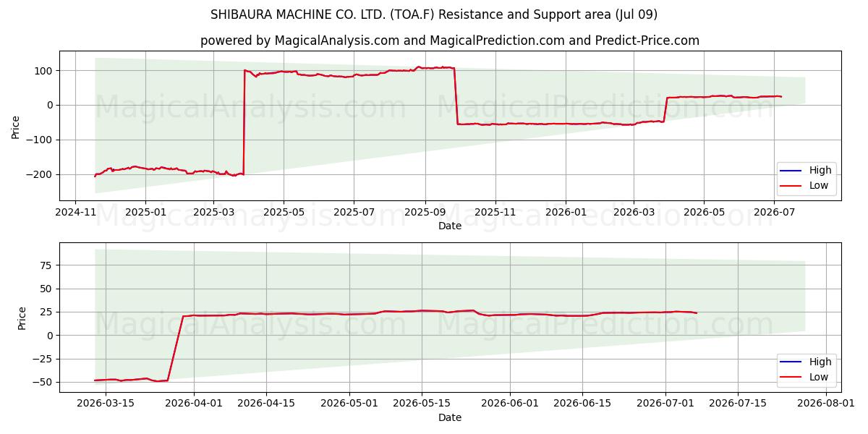Viewport: 868px width, 434px height.
Task: Click bottom chart x-axis label 2026-05-15
Action: 421,404
